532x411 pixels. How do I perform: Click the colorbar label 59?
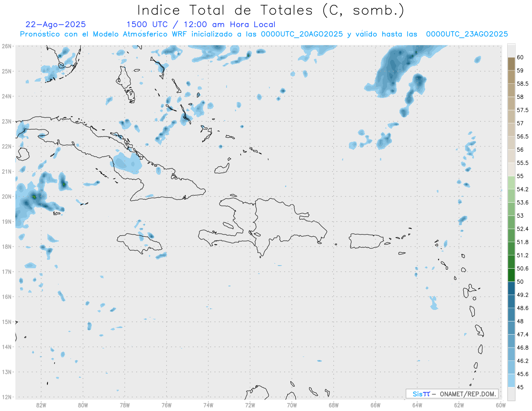520,70
